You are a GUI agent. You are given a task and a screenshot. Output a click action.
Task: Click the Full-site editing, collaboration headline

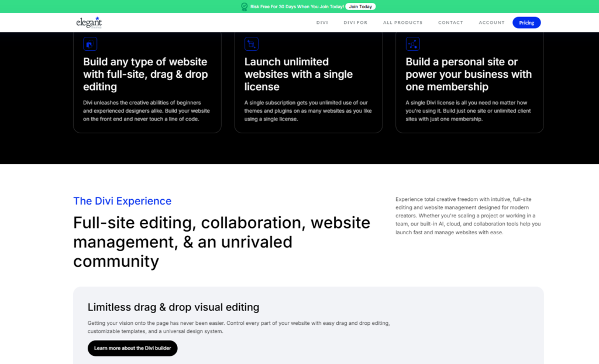tap(222, 242)
